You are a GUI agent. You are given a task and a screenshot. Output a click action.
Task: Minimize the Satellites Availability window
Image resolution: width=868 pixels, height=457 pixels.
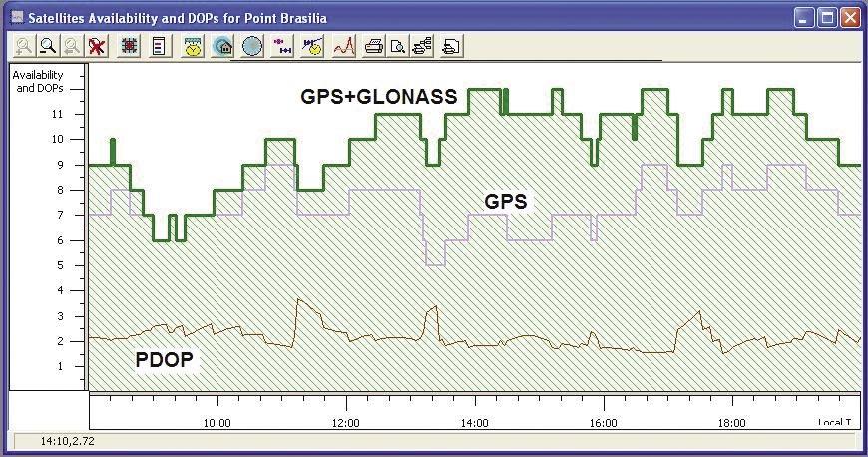coord(804,18)
